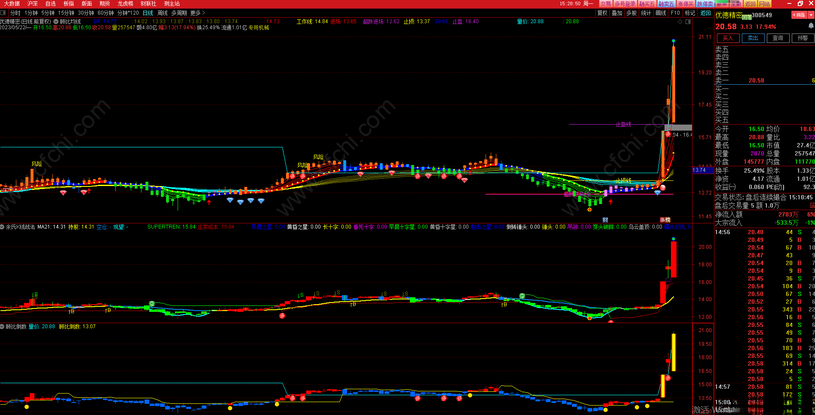Click the 融卖五 button
Image resolution: width=815 pixels, height=415 pixels.
click(x=666, y=4)
